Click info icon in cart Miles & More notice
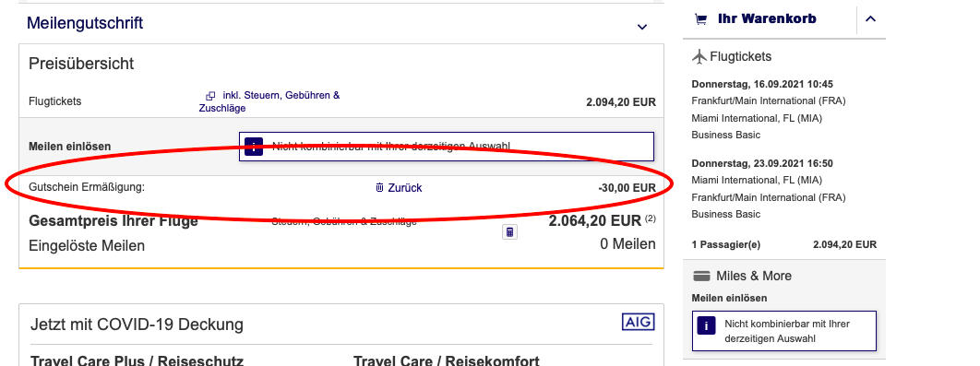The width and height of the screenshot is (980, 366). [706, 326]
